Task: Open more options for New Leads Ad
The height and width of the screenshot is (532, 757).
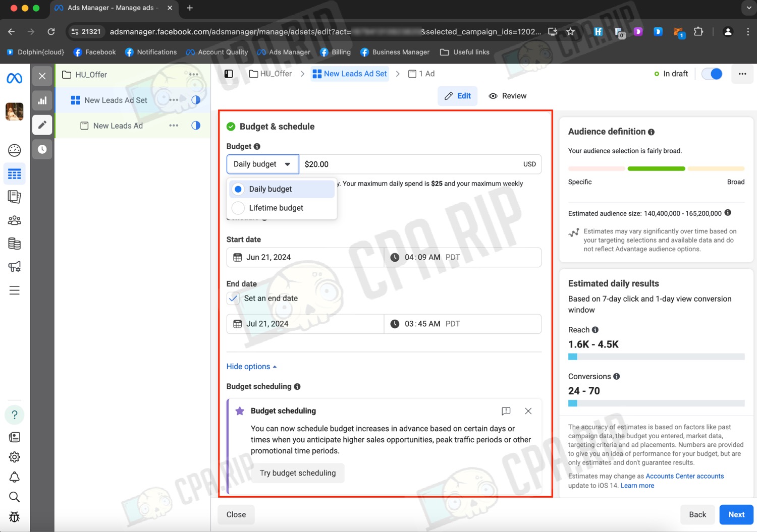Action: pos(174,126)
